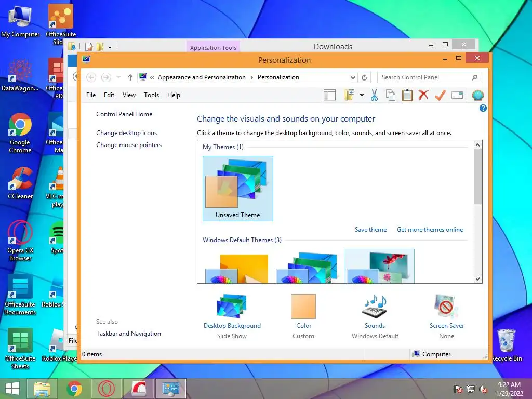Open the Tools menu

pos(151,95)
